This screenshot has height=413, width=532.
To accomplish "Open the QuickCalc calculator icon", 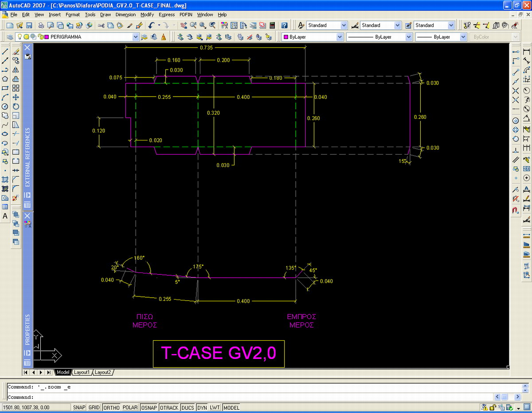I will (272, 25).
